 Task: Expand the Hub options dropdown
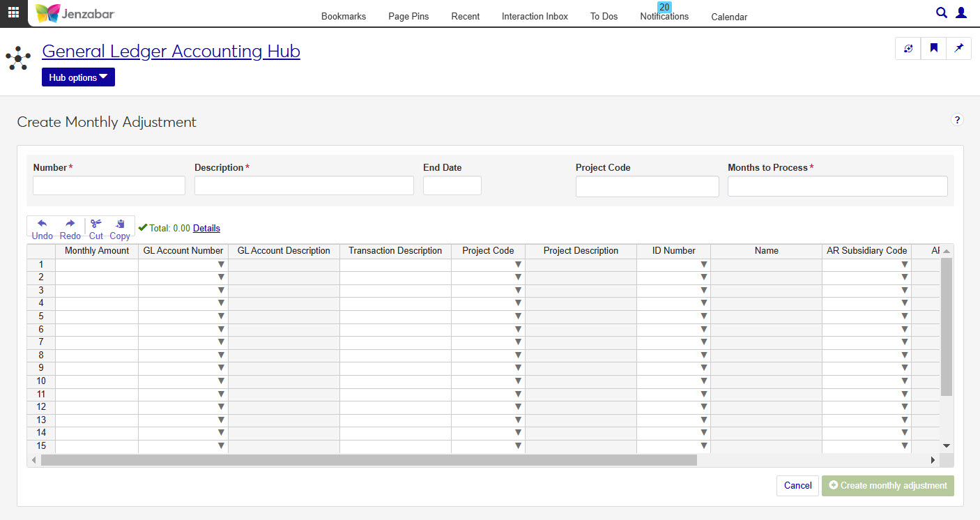coord(78,77)
